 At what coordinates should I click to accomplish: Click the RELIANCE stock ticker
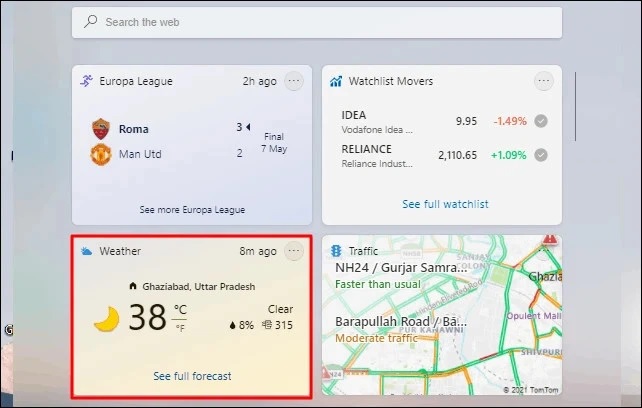366,149
